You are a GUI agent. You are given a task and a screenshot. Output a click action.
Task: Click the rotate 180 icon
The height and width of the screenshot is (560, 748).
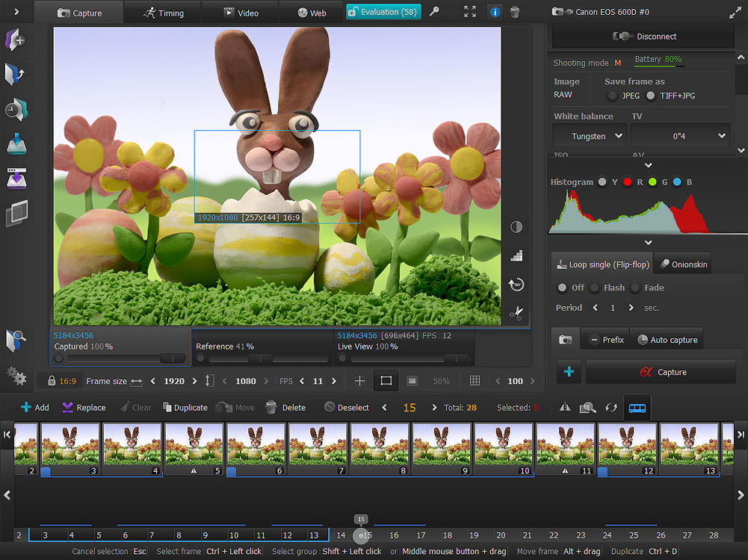516,284
